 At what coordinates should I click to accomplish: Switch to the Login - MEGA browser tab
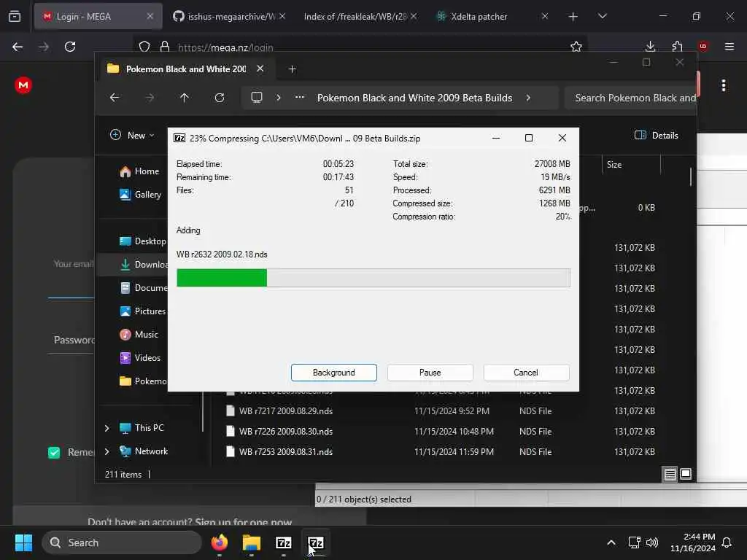pyautogui.click(x=98, y=16)
